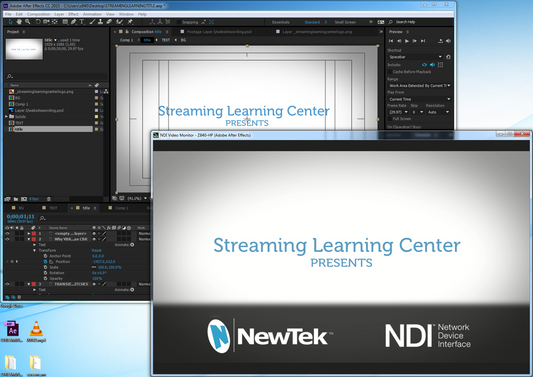Select the Brush tool
Screen dimensions: 533x377
coord(92,22)
